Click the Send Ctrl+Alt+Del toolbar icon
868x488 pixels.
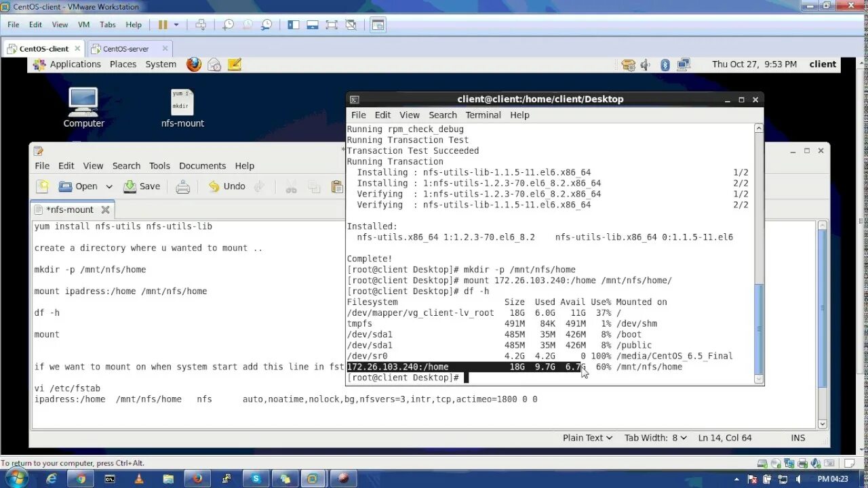(201, 24)
